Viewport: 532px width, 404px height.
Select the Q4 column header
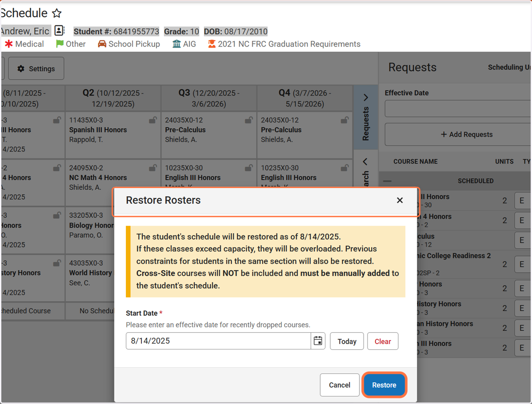(305, 98)
